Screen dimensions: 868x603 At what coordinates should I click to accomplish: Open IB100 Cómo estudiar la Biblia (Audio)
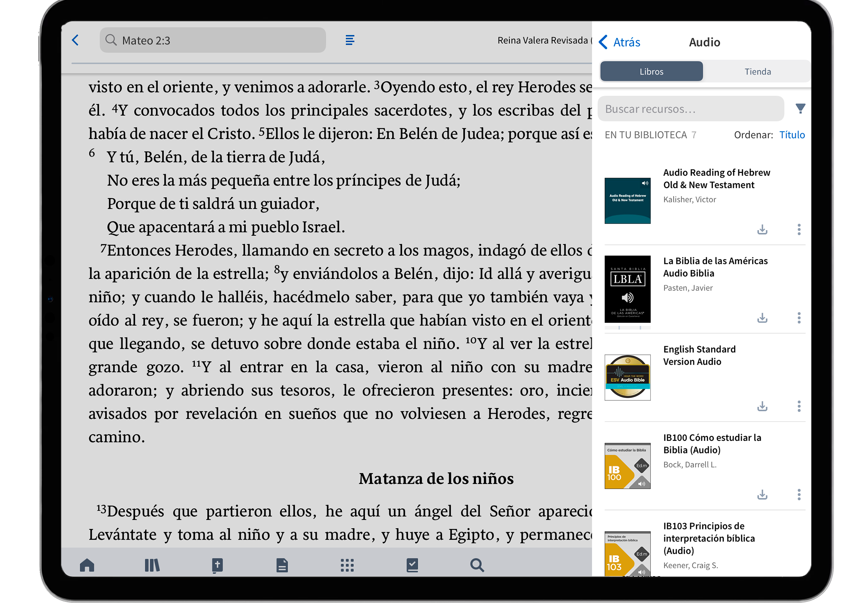click(x=712, y=444)
